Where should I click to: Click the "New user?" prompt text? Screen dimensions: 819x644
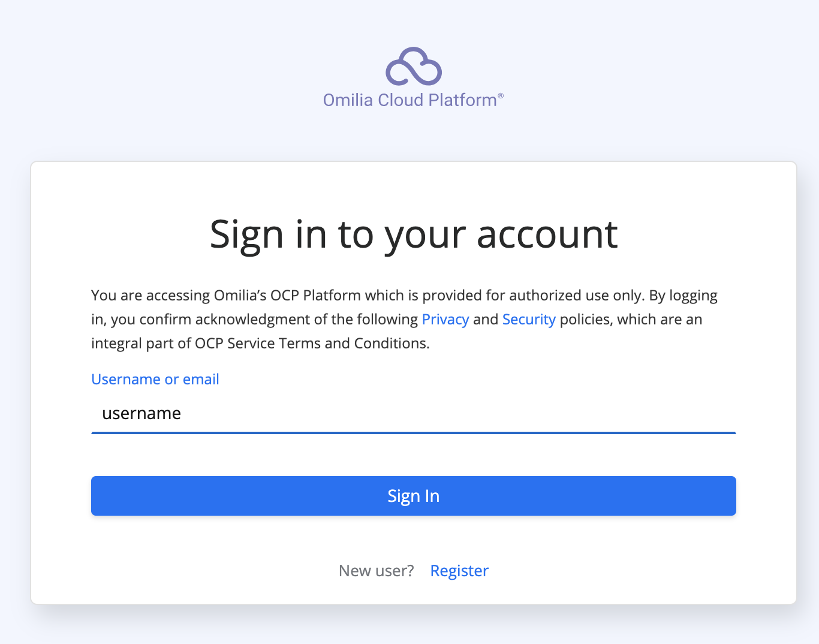point(376,570)
